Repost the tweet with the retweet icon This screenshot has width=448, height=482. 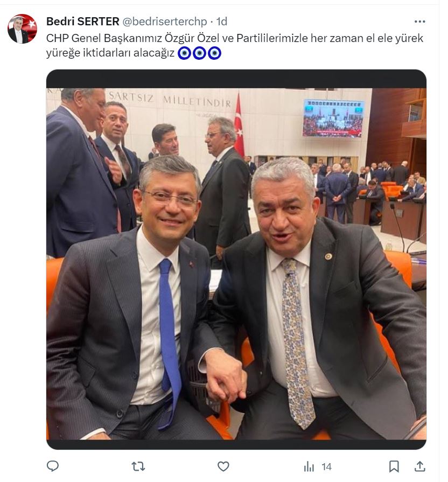[138, 466]
